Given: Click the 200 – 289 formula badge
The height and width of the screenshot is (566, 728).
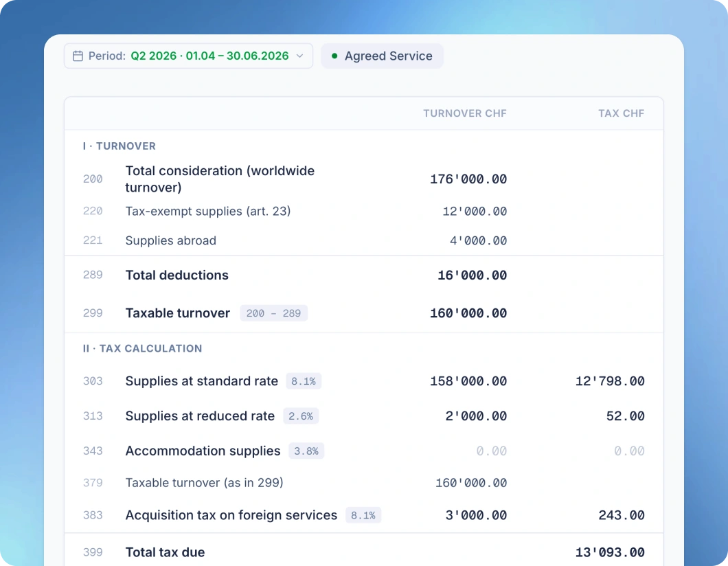Looking at the screenshot, I should 273,313.
